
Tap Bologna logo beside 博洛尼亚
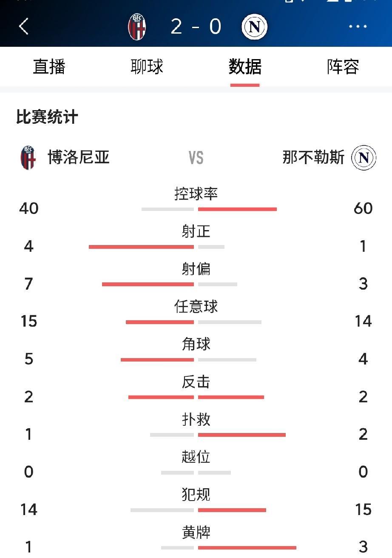point(28,158)
